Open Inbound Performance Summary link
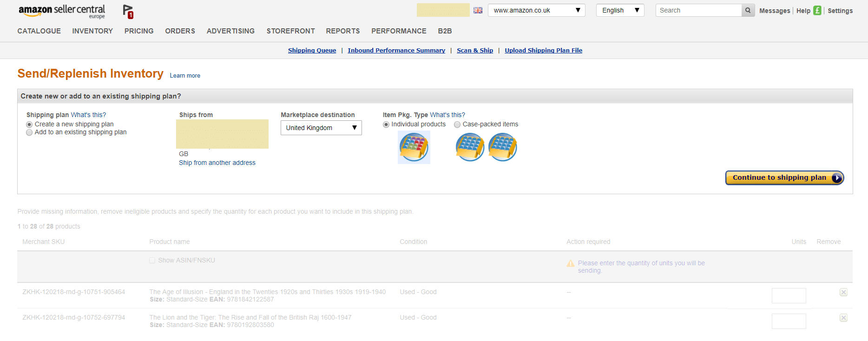The image size is (868, 341). pyautogui.click(x=396, y=51)
